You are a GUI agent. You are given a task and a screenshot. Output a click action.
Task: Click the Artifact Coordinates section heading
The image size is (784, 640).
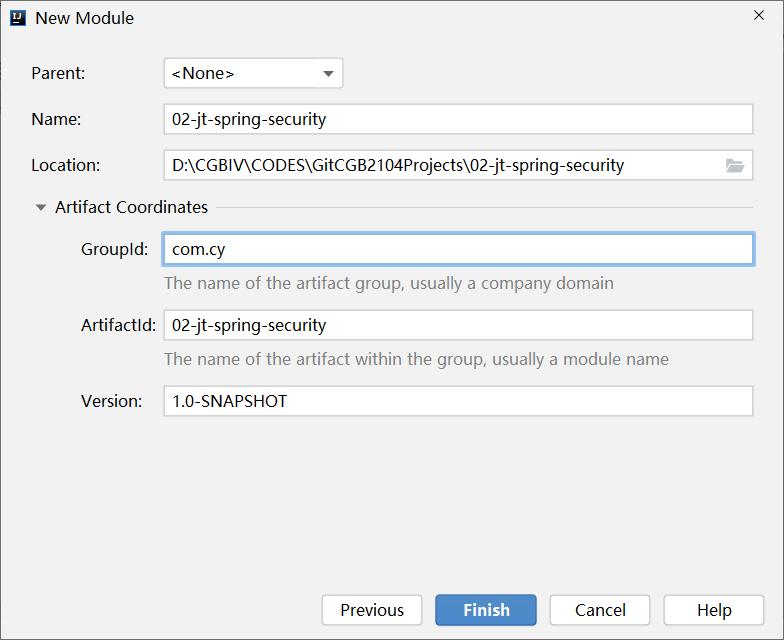(x=132, y=208)
